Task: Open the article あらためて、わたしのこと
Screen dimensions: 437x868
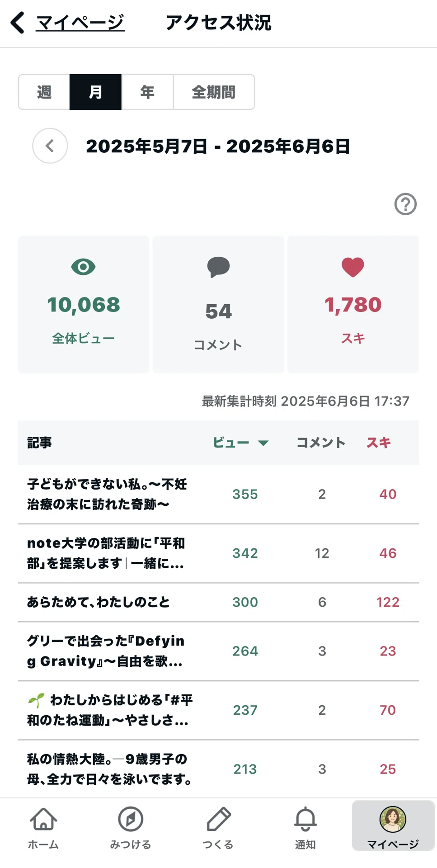Action: click(98, 602)
